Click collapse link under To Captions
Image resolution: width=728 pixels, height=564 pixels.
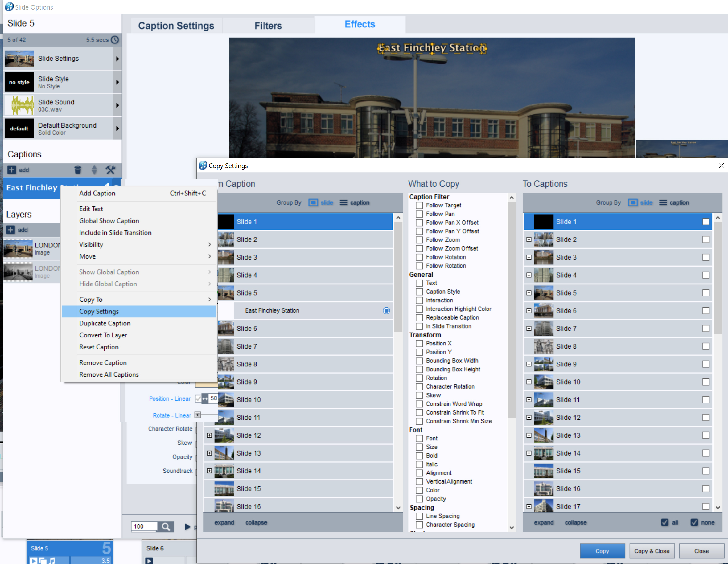[575, 522]
